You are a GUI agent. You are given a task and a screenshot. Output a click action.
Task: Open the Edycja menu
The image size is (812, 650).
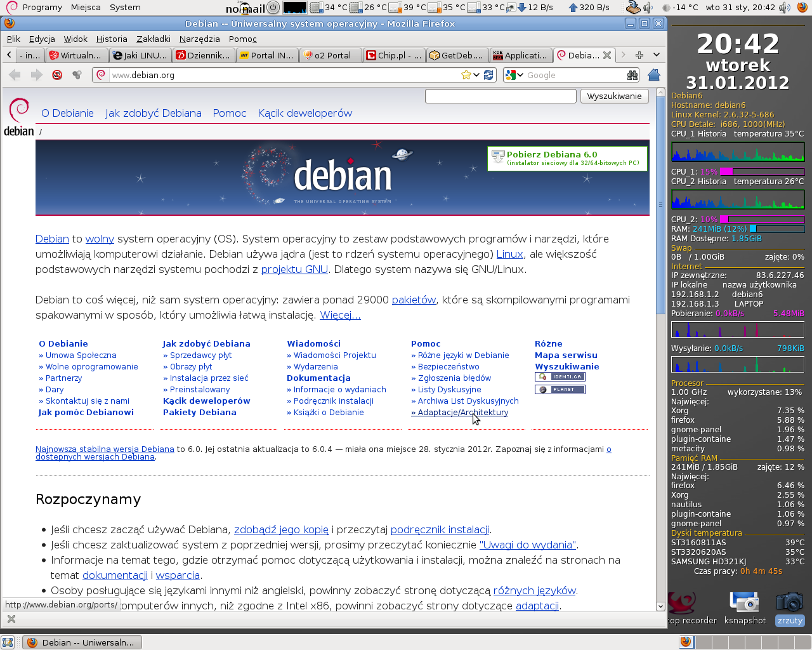[42, 39]
